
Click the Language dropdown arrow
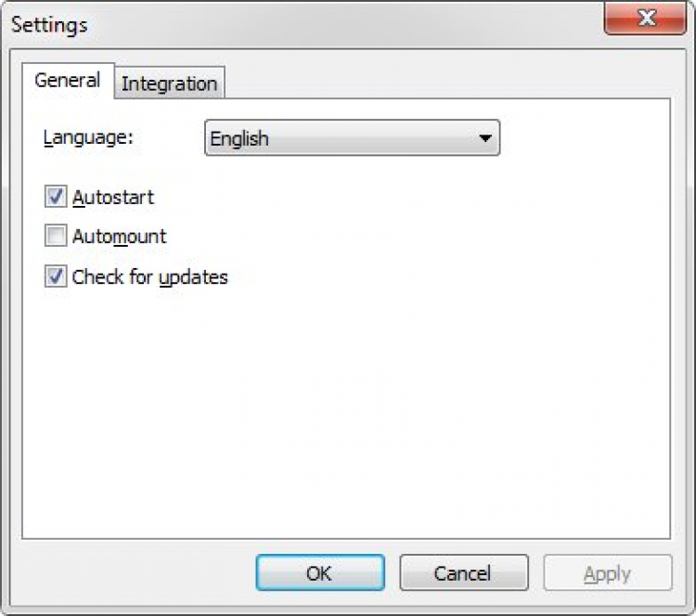[484, 138]
